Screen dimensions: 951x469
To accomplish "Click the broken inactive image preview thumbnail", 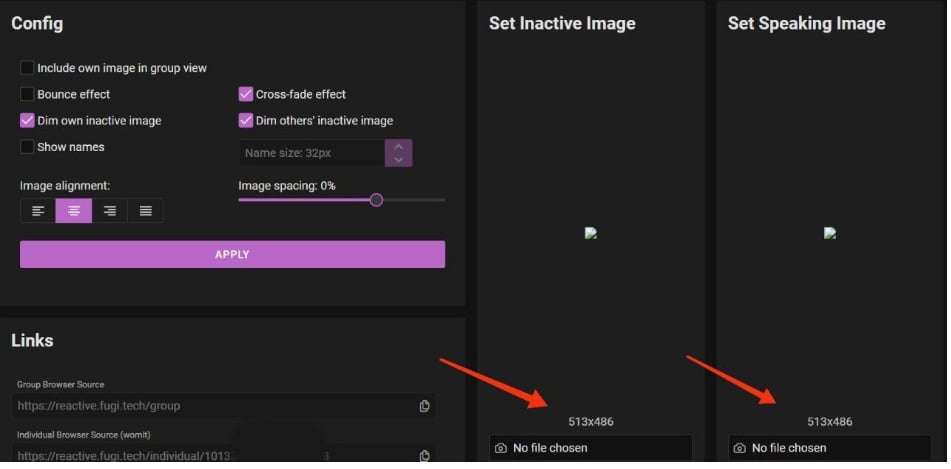I will 591,233.
